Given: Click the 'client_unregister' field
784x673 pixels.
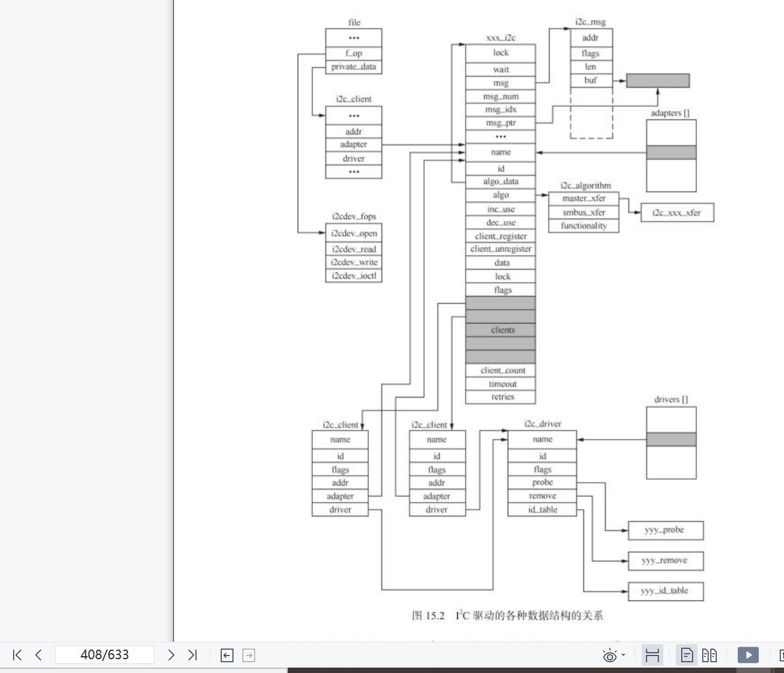Looking at the screenshot, I should (x=500, y=249).
